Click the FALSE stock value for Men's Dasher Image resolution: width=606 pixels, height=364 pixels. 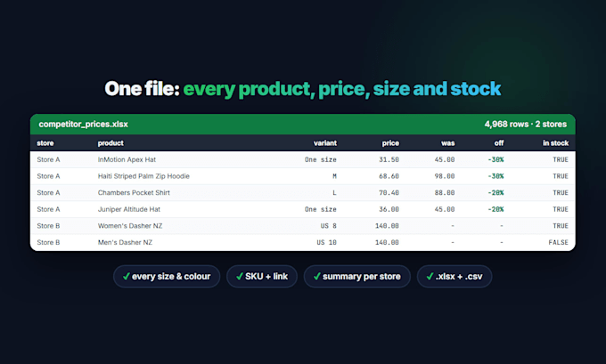click(x=558, y=243)
